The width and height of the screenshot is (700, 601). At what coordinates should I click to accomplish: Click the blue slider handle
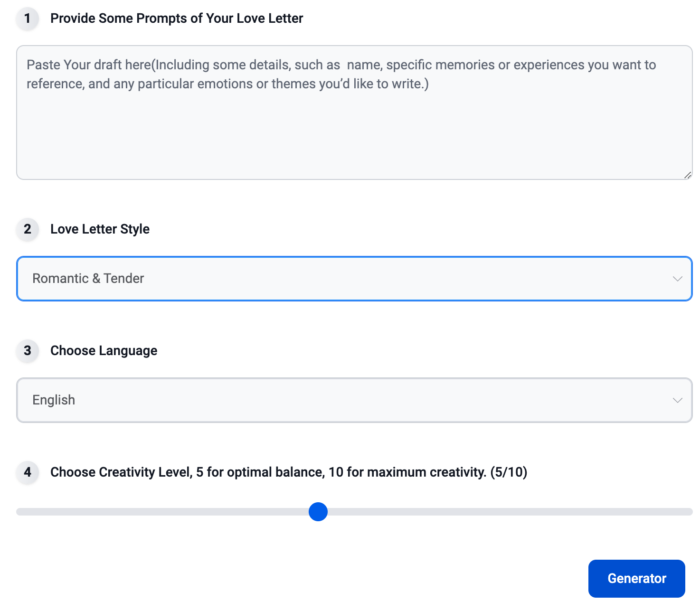coord(318,512)
